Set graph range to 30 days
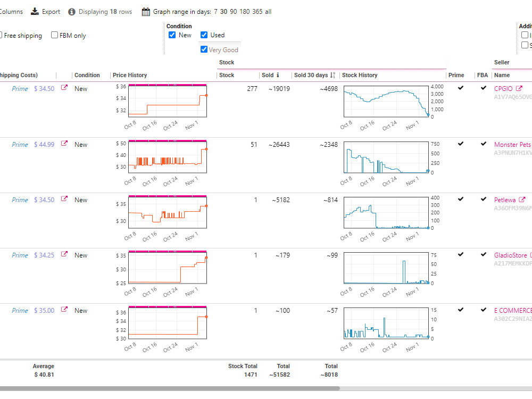The image size is (532, 399). coord(223,12)
